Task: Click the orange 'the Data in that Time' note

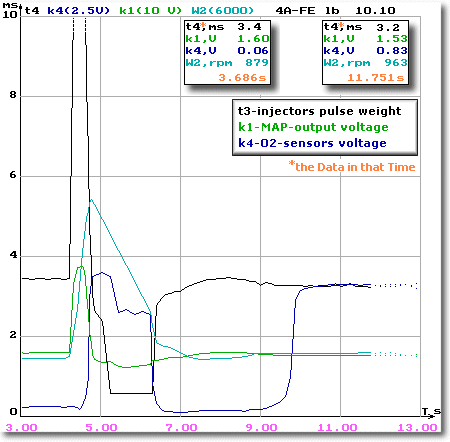Action: tap(352, 166)
